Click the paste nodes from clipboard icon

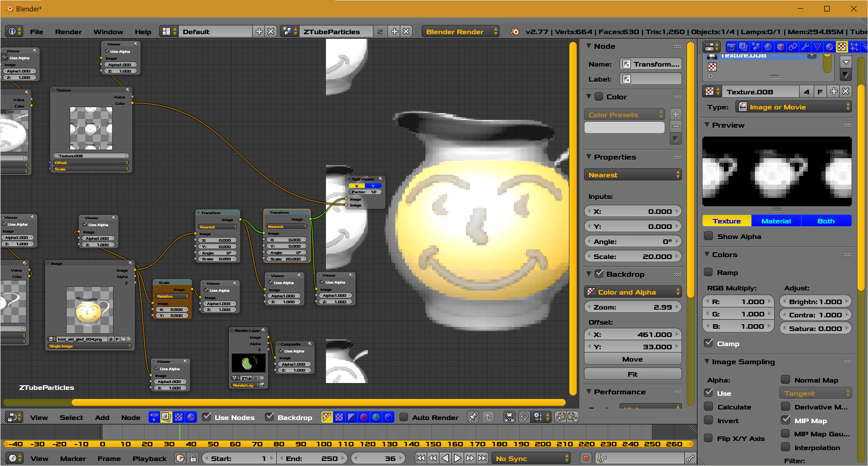click(573, 417)
